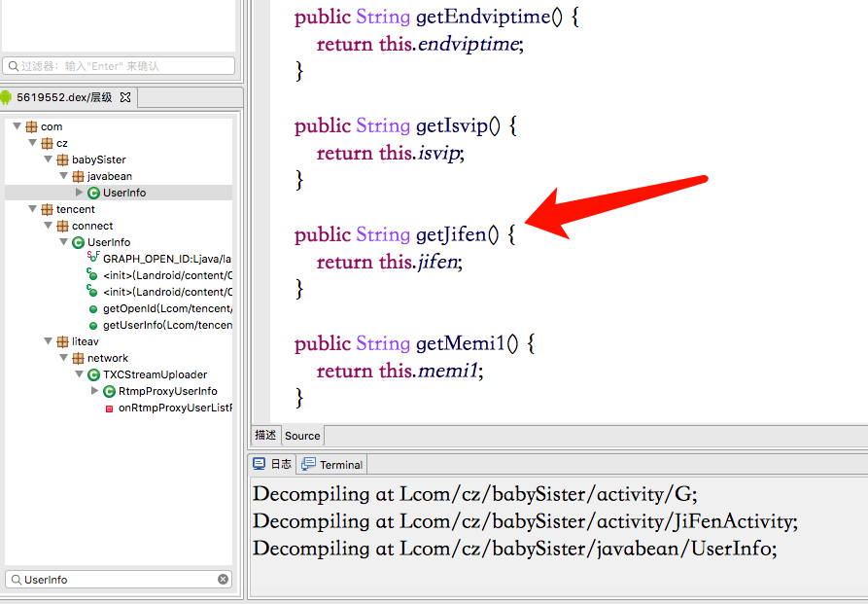Click the filter field magnifier icon
Image resolution: width=868 pixels, height=604 pixels.
coord(14,66)
